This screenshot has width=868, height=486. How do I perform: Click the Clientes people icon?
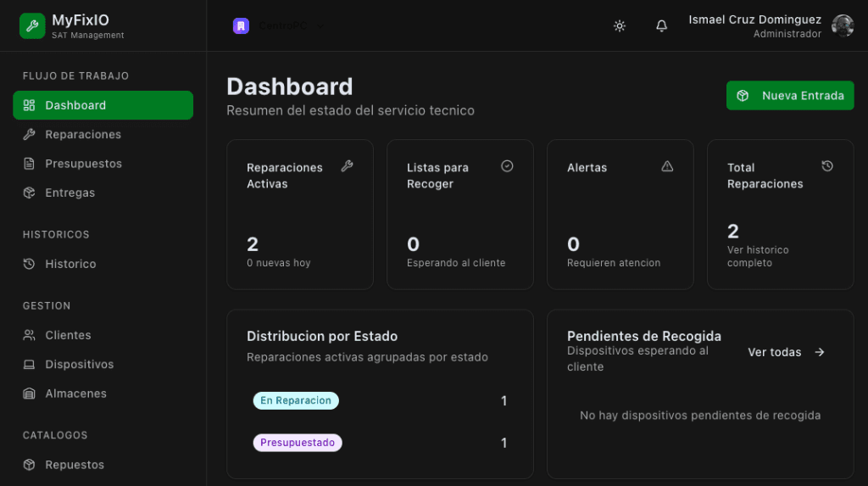(x=30, y=335)
